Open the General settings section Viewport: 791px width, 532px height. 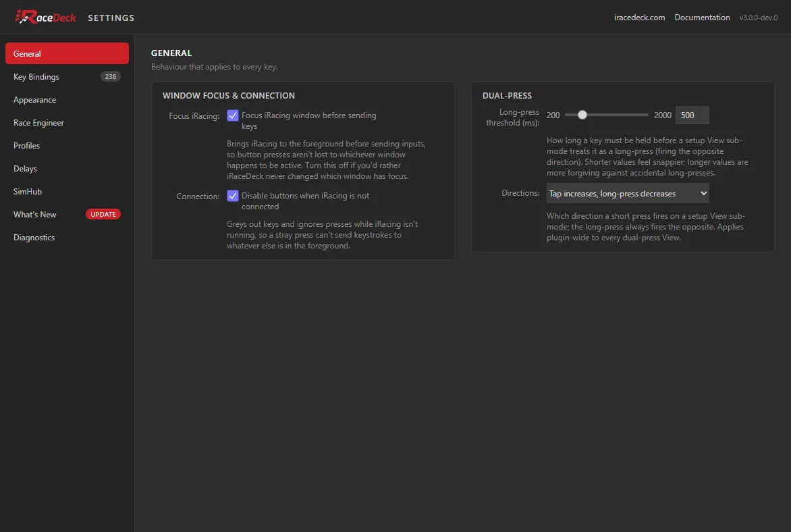[x=67, y=53]
